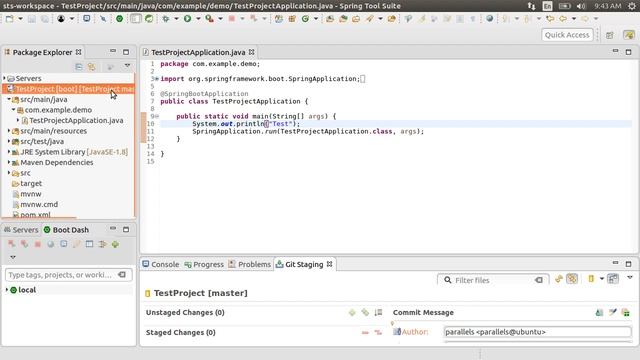This screenshot has height=360, width=640.
Task: Switch to the Progress tab
Action: 204,264
